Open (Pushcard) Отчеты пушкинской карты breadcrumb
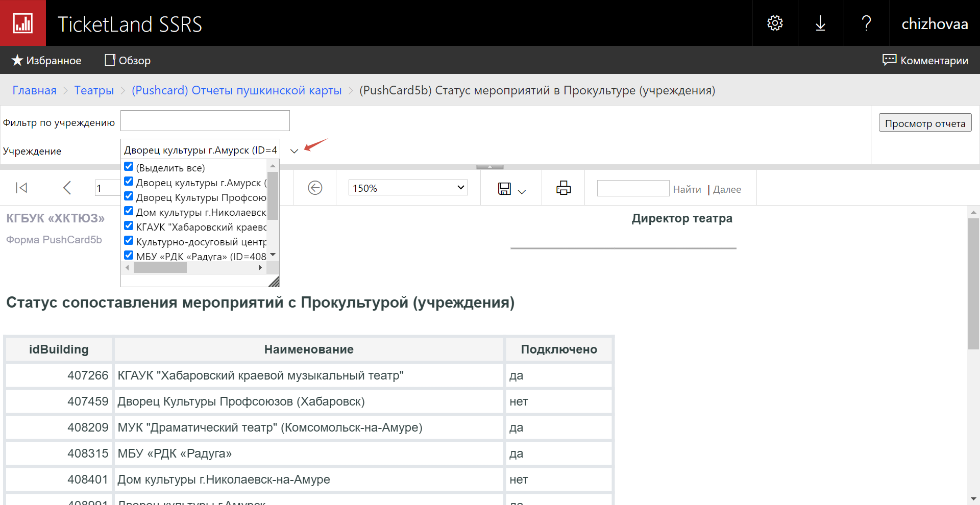Image resolution: width=980 pixels, height=505 pixels. pos(237,90)
